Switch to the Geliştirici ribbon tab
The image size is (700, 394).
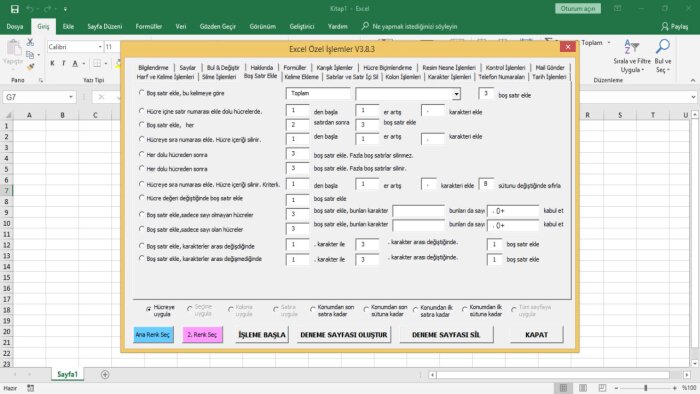pos(302,26)
